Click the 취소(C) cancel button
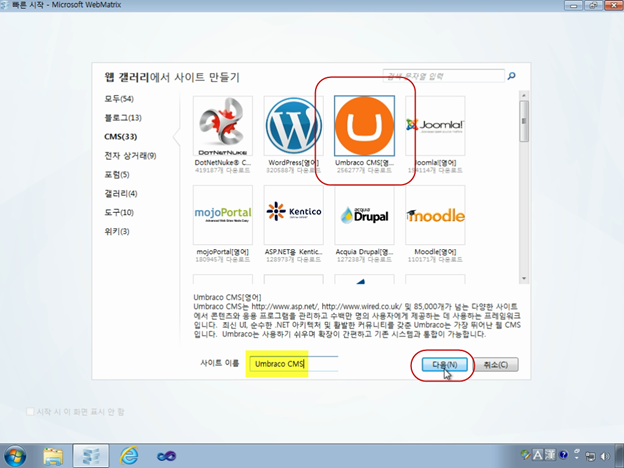The image size is (624, 468). click(496, 365)
